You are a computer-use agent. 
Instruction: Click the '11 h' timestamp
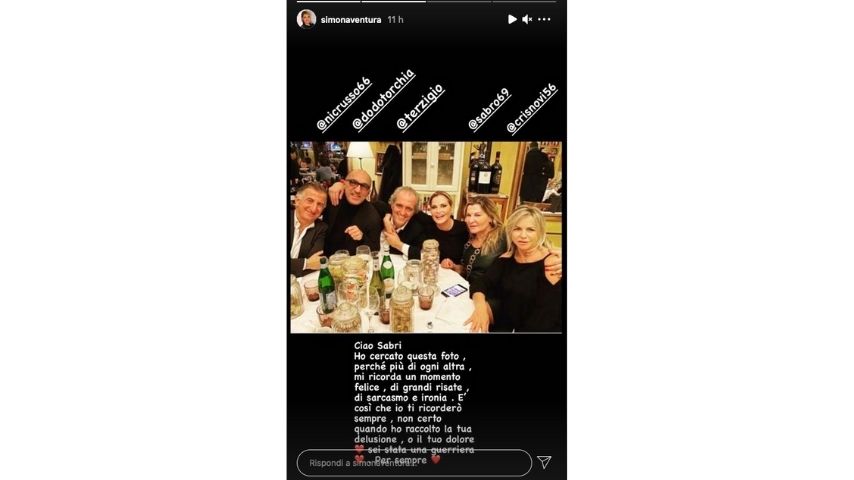pyautogui.click(x=395, y=20)
